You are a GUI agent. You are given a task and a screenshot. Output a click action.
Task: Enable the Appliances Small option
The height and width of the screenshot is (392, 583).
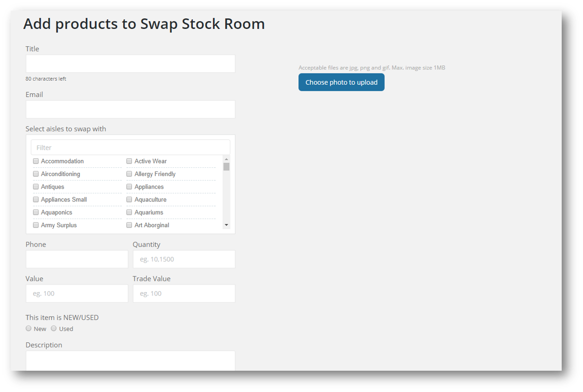pos(36,199)
